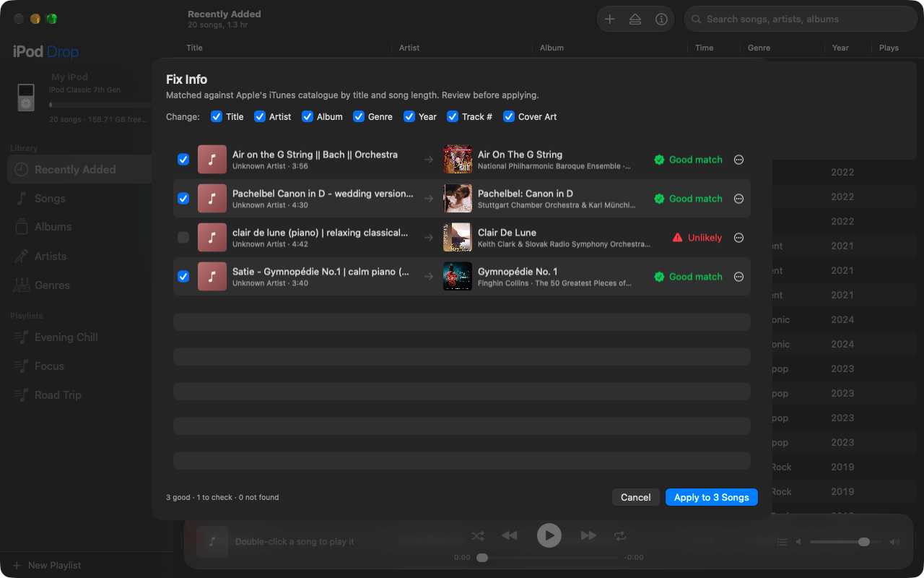
Task: Click the play button in player bar
Action: (549, 535)
